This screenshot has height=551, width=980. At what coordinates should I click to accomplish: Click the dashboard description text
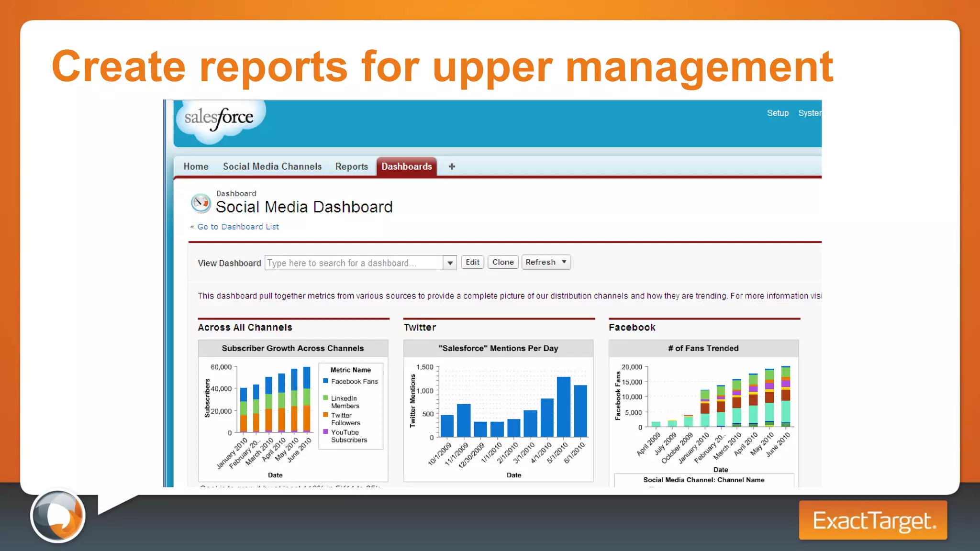click(x=509, y=296)
